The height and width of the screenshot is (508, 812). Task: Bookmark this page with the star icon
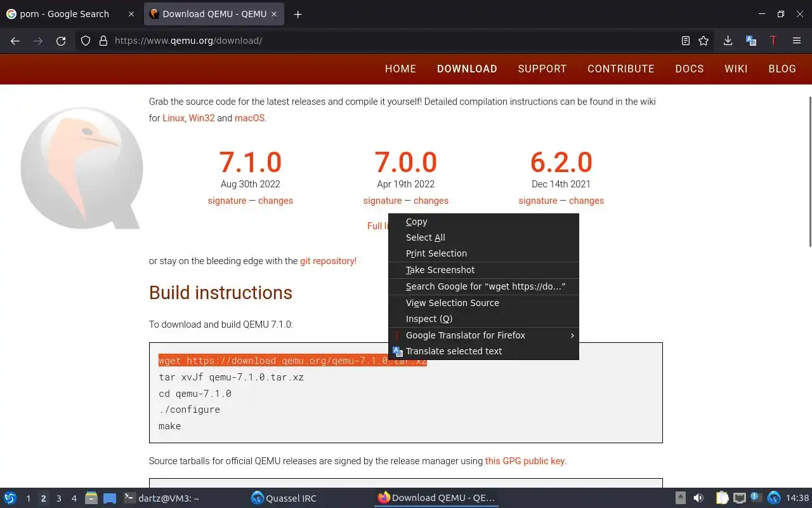pos(704,41)
